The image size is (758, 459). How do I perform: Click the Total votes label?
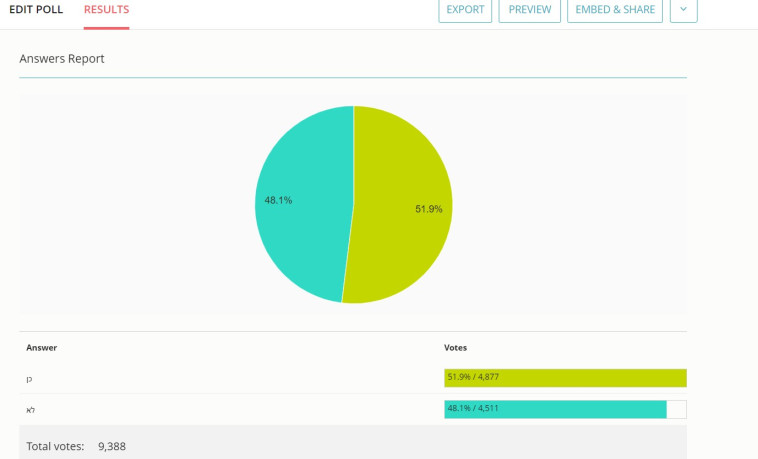click(x=55, y=446)
